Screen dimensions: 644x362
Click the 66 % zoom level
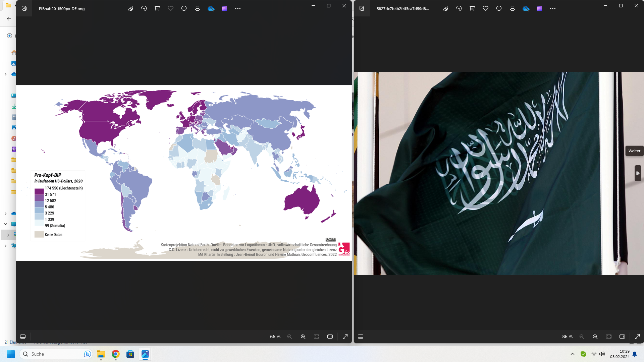(x=275, y=337)
